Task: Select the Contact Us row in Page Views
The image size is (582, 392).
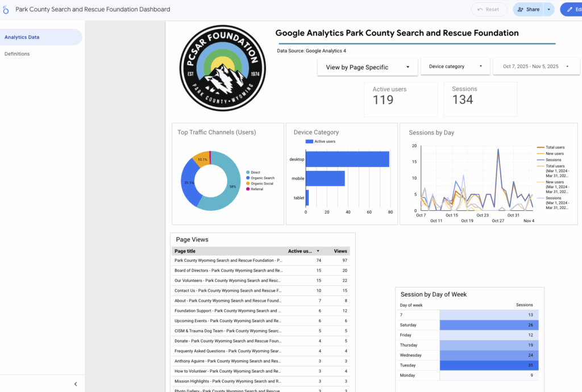Action: point(227,291)
